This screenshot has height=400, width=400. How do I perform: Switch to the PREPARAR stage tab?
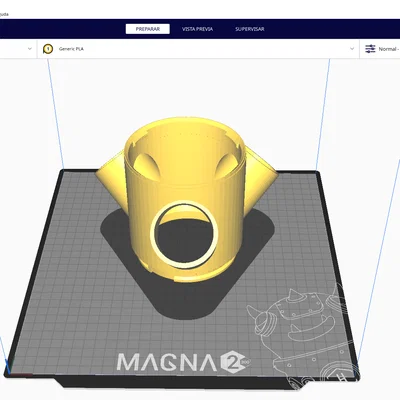coord(148,29)
